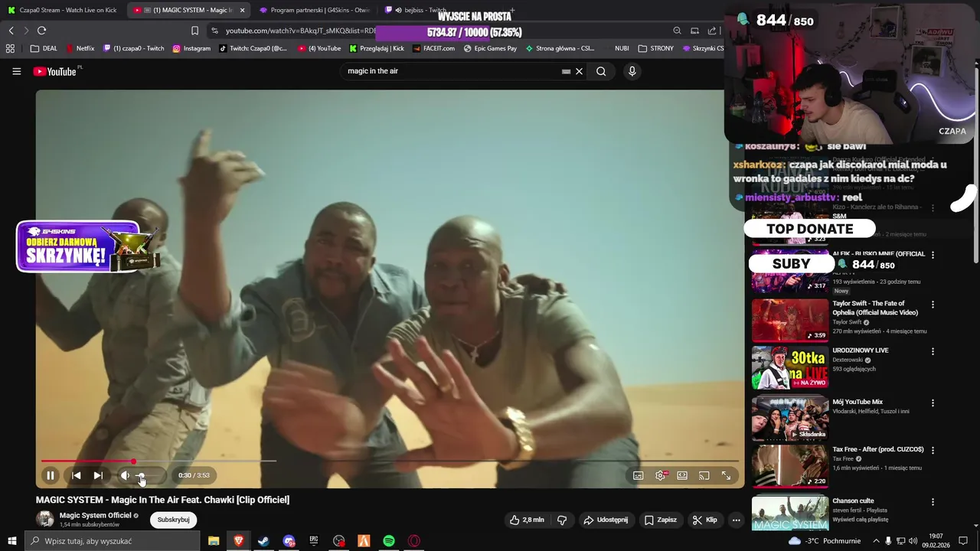Open Windows Start menu

pos(11,541)
